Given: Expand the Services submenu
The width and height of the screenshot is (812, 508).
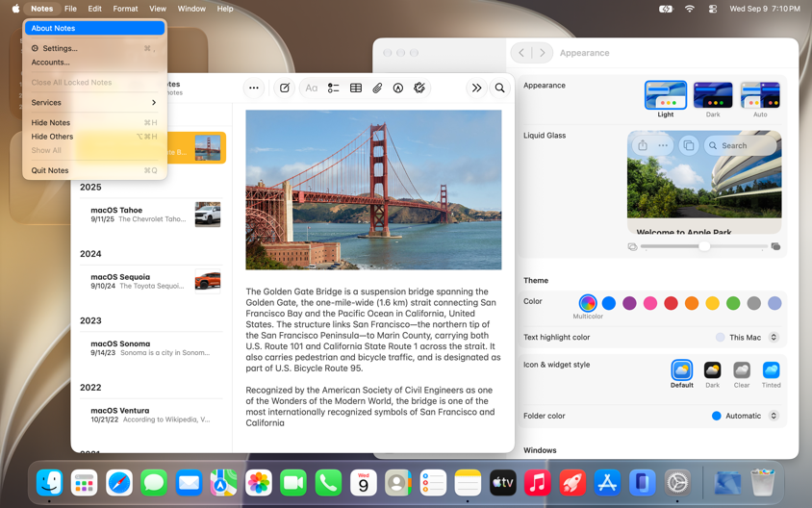Looking at the screenshot, I should [93, 103].
